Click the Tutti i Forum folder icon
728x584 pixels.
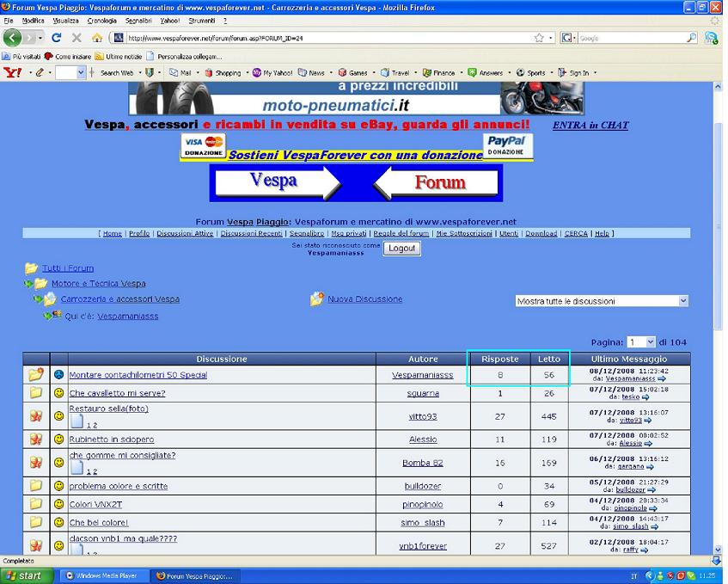click(x=31, y=268)
